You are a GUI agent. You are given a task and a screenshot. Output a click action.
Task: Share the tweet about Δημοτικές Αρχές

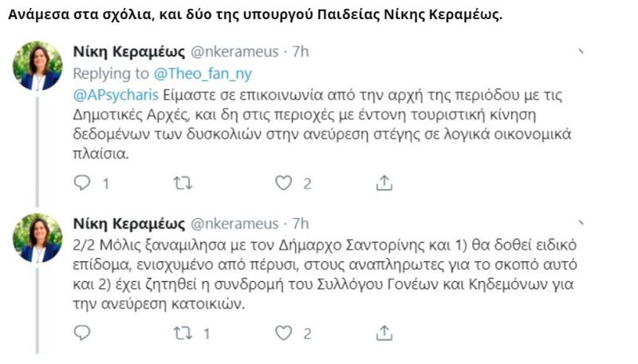[x=384, y=183]
